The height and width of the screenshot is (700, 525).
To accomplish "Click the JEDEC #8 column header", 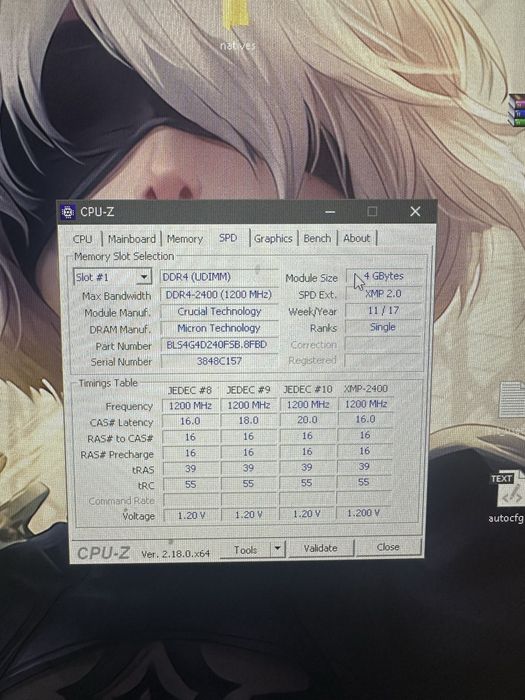I will 189,390.
